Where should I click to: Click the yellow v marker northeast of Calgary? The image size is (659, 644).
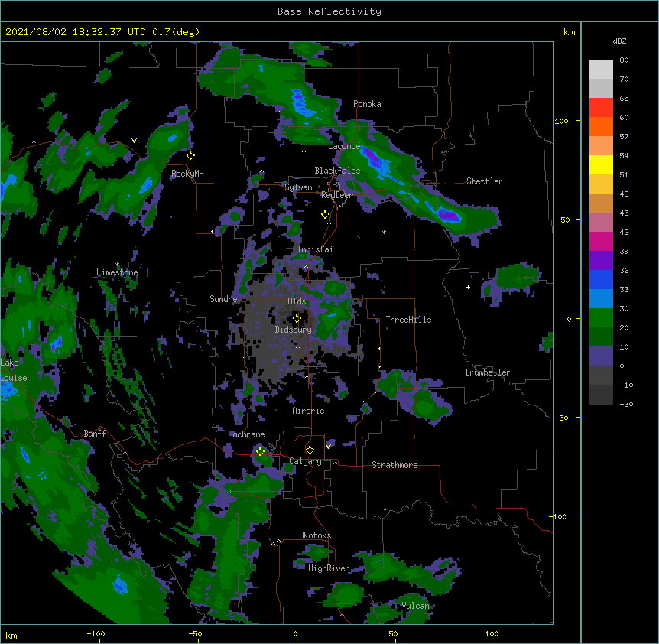328,447
